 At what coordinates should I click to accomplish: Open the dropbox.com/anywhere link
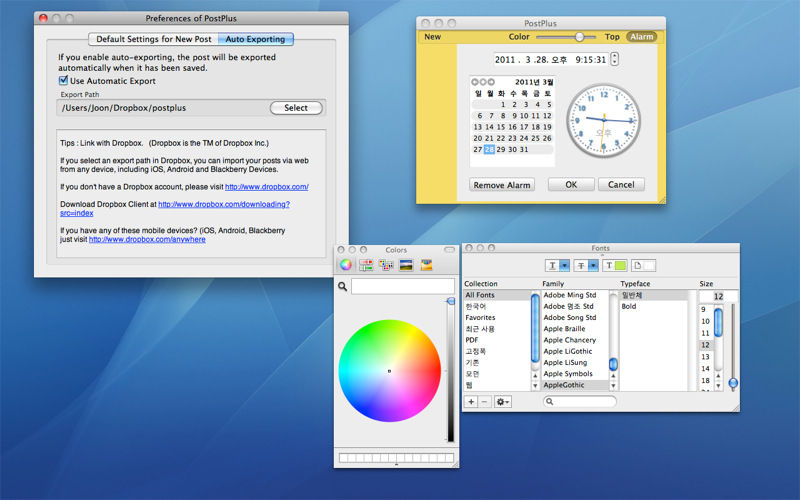[x=147, y=239]
